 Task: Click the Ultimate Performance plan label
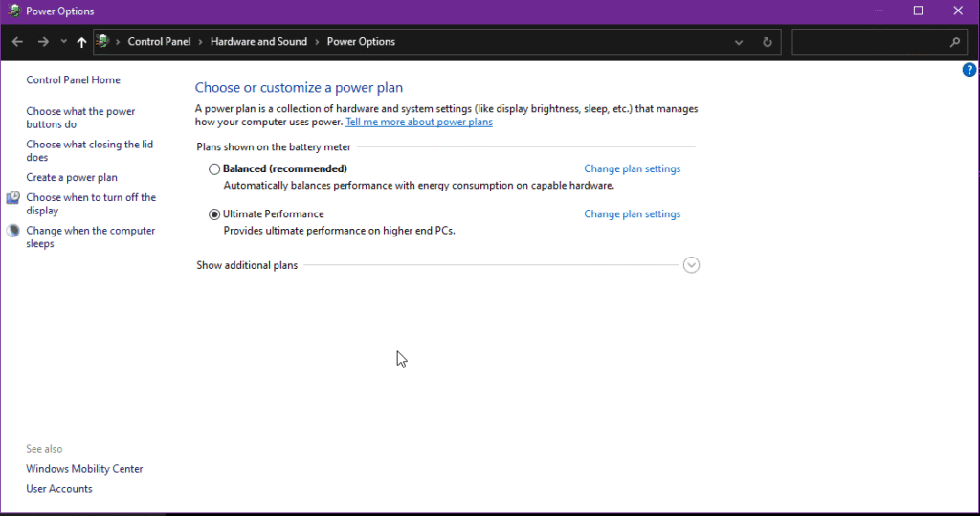tap(273, 213)
